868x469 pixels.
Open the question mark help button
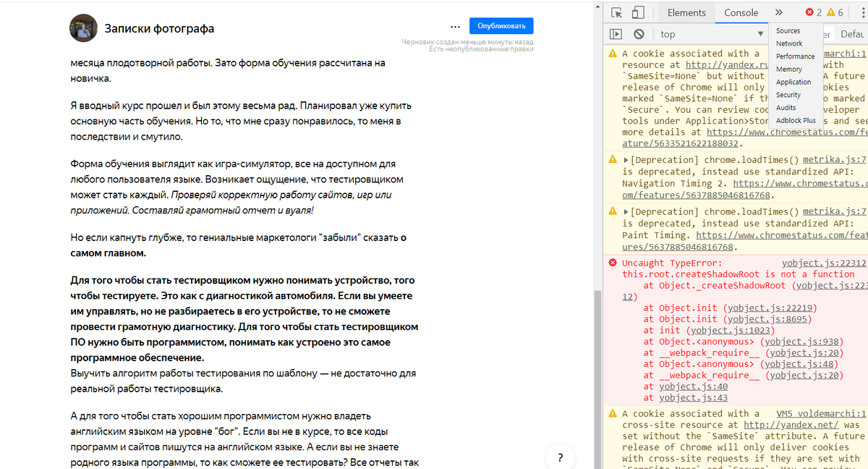point(559,457)
